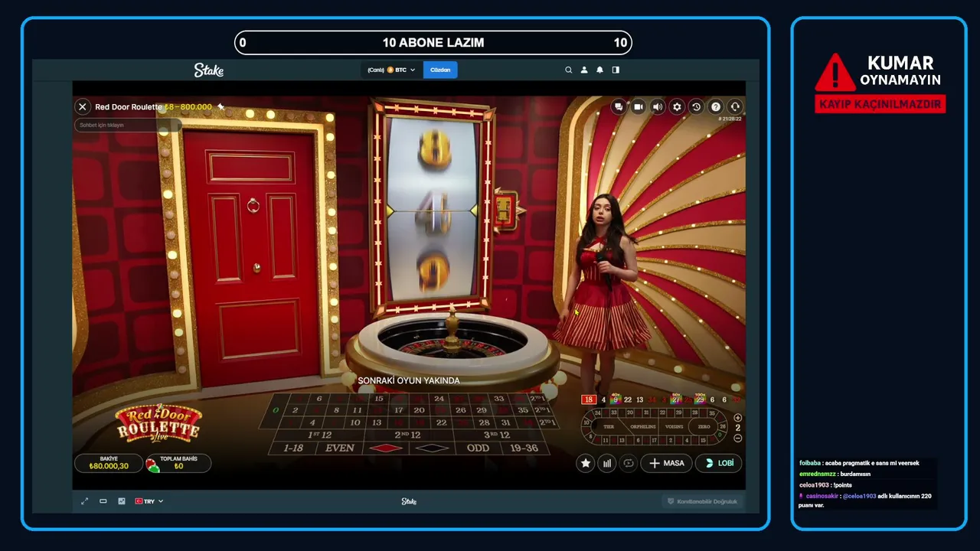The image size is (980, 551).
Task: Click the + MASA button
Action: click(667, 463)
